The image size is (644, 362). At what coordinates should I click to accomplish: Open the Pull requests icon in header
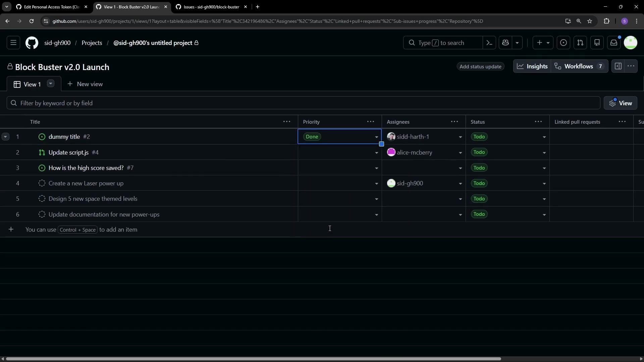(x=580, y=43)
